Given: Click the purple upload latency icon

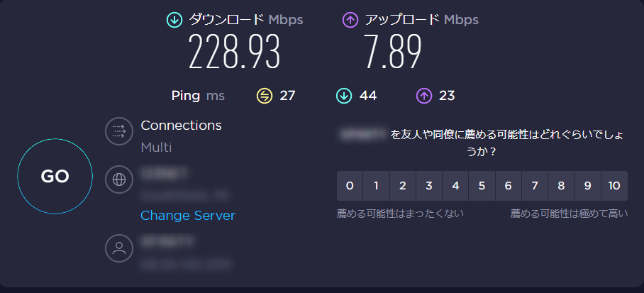Looking at the screenshot, I should pyautogui.click(x=423, y=95).
